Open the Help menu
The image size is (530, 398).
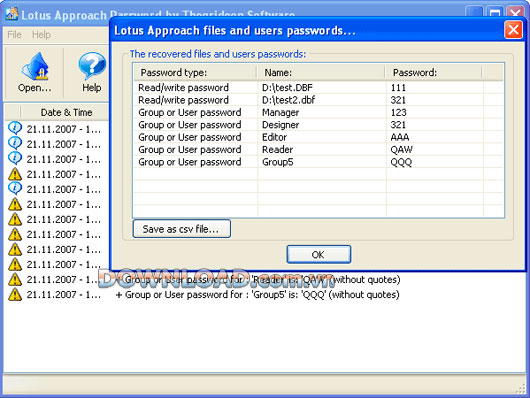coord(41,34)
